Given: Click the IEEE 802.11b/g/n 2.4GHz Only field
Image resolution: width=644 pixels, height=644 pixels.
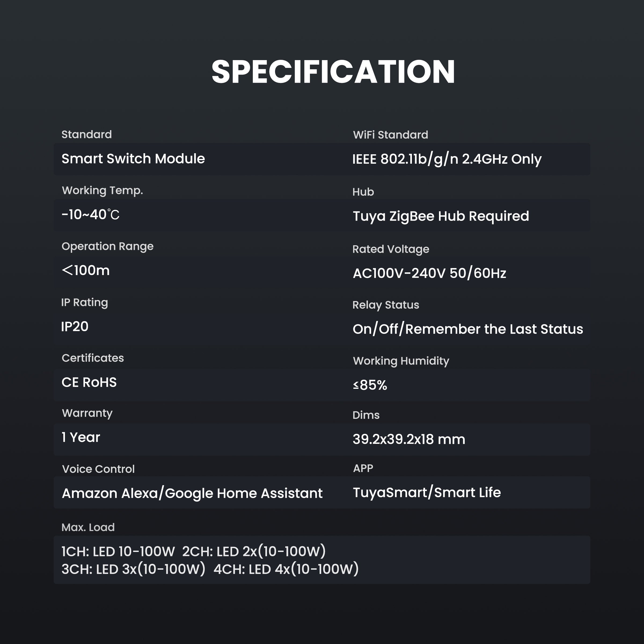Looking at the screenshot, I should pos(447,159).
